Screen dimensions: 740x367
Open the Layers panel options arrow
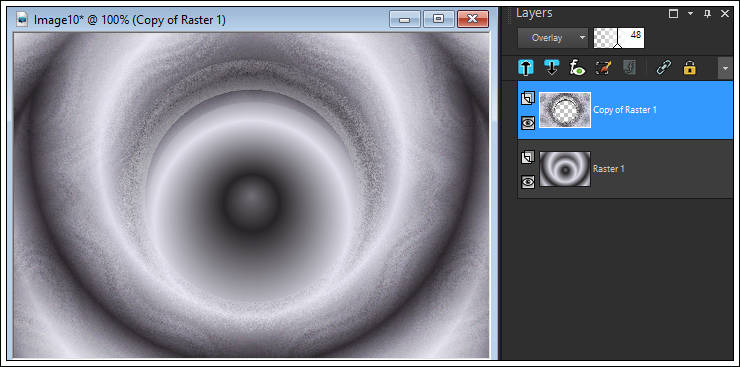pyautogui.click(x=691, y=14)
